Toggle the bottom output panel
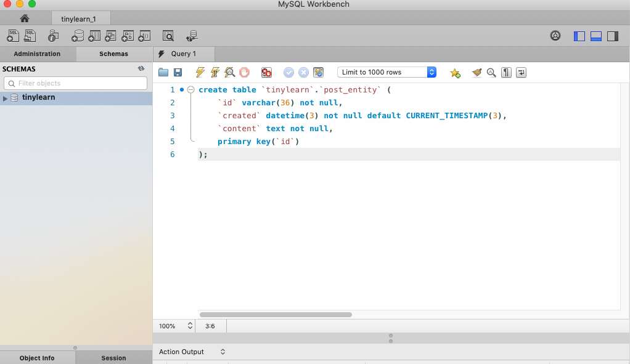Viewport: 630px width, 364px height. pyautogui.click(x=596, y=36)
